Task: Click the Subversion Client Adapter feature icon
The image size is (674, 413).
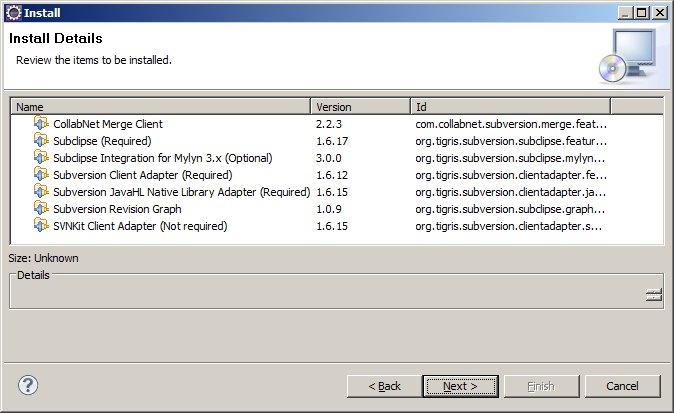Action: click(41, 175)
